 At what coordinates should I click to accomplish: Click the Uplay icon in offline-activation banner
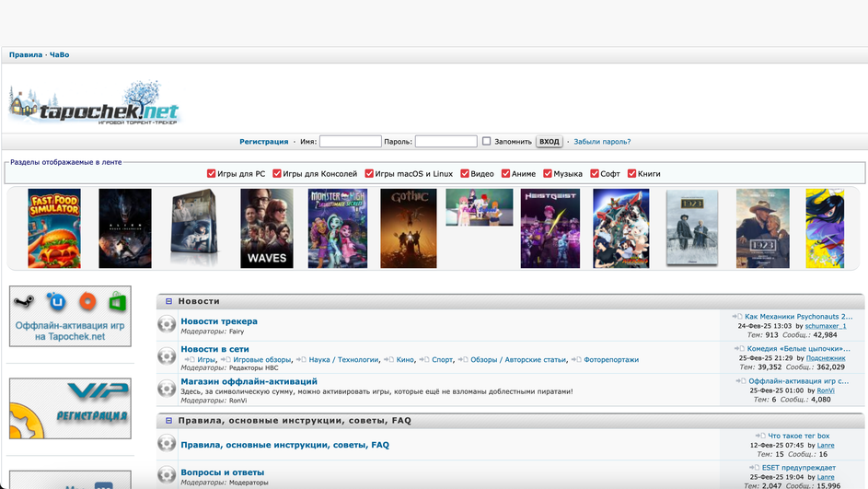(56, 301)
